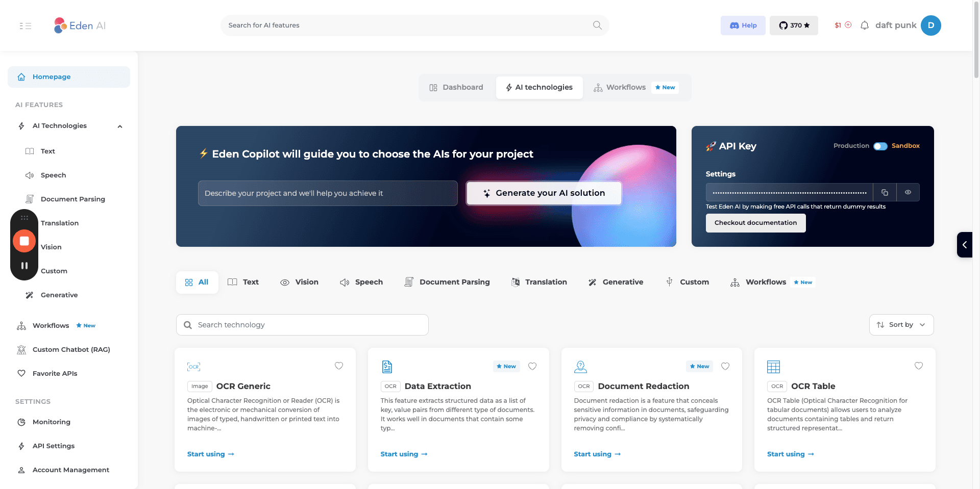
Task: Focus the Search for AI features field
Action: click(x=414, y=25)
